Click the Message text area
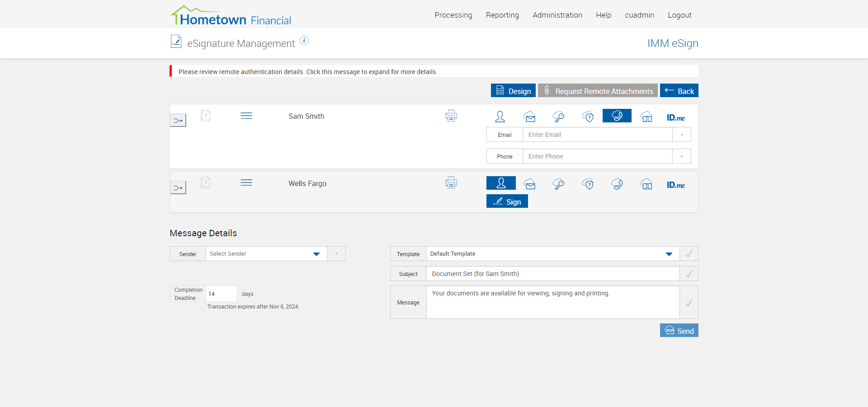868x407 pixels. click(x=553, y=302)
